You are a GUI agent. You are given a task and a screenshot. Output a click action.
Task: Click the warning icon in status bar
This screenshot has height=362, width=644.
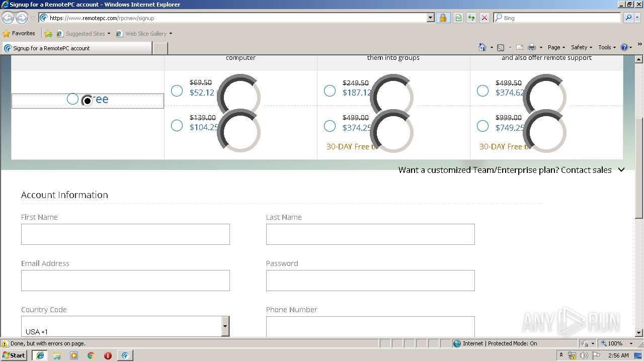pyautogui.click(x=5, y=343)
